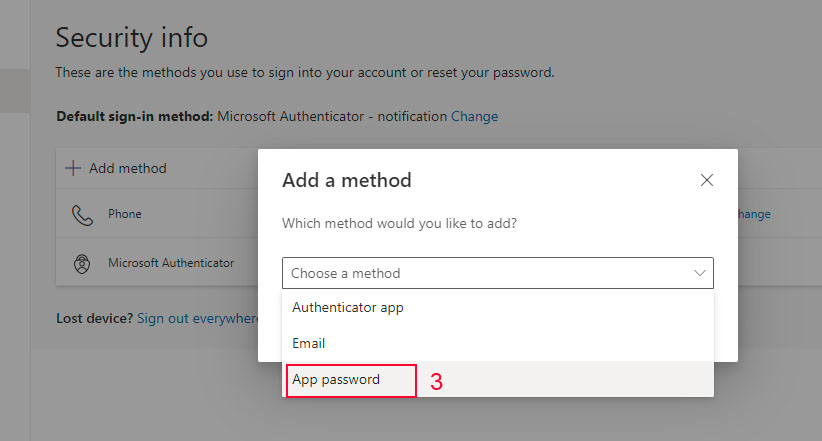This screenshot has width=822, height=441.
Task: Click the Change link in Phone row
Action: (754, 214)
